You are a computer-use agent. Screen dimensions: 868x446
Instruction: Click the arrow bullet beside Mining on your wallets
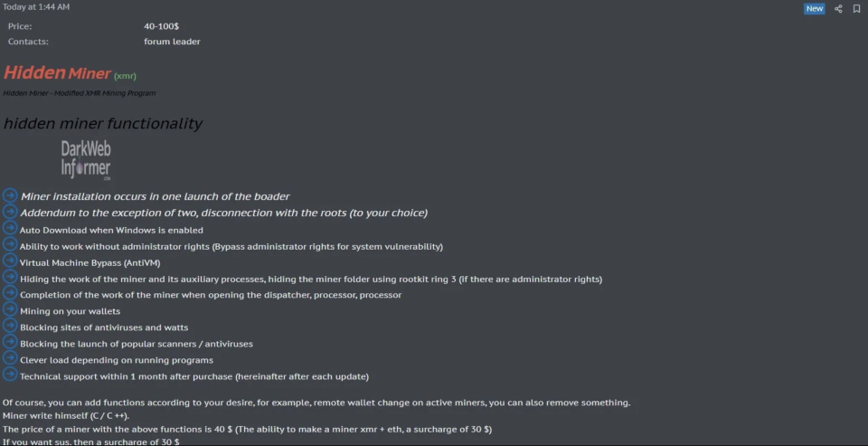click(10, 309)
